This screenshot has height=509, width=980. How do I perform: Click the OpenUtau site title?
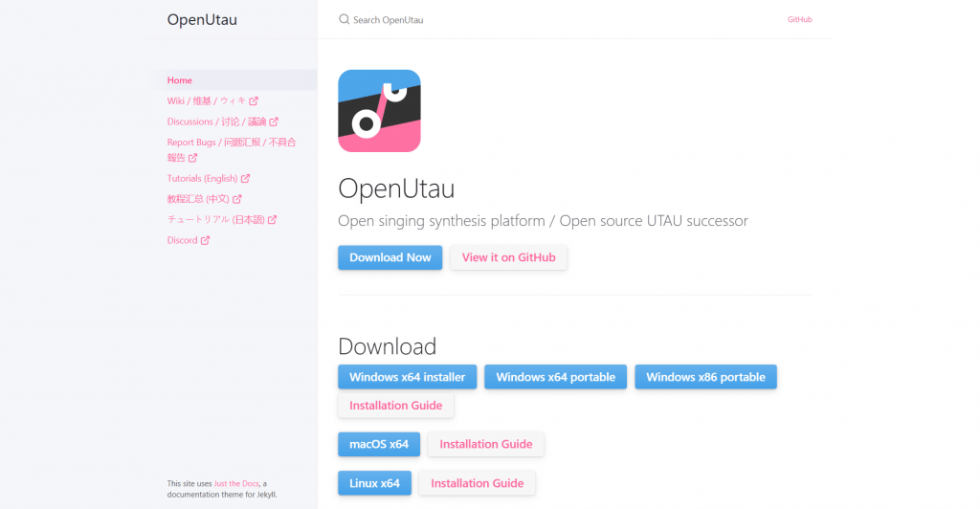pos(202,19)
